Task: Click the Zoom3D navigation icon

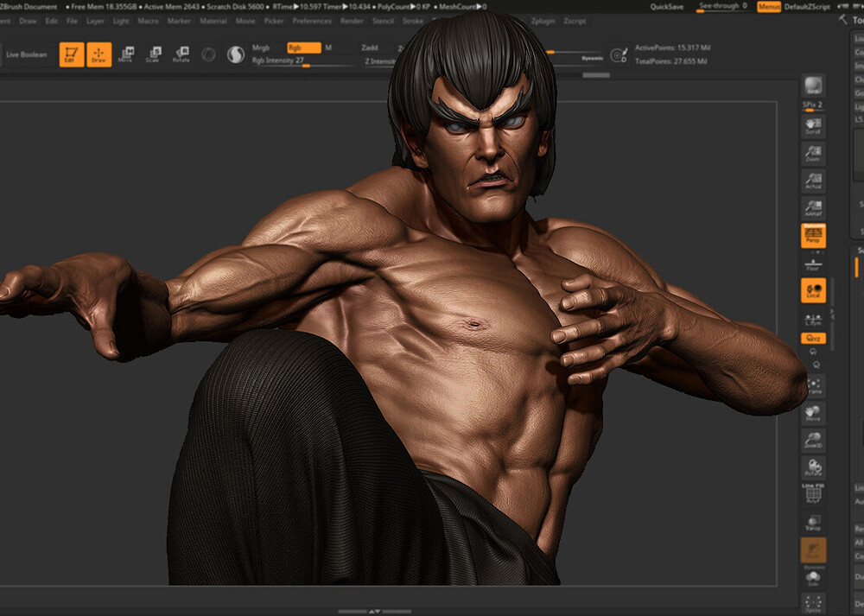Action: pos(813,441)
